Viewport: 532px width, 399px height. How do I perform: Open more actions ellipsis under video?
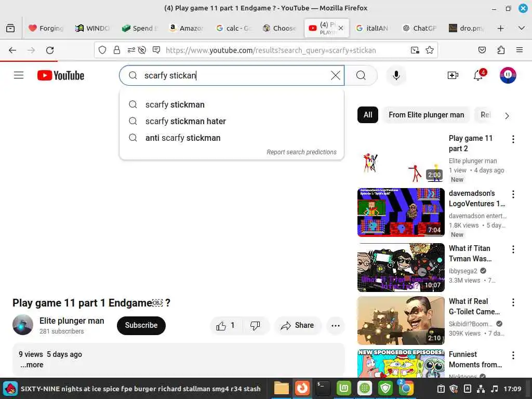[x=336, y=326]
